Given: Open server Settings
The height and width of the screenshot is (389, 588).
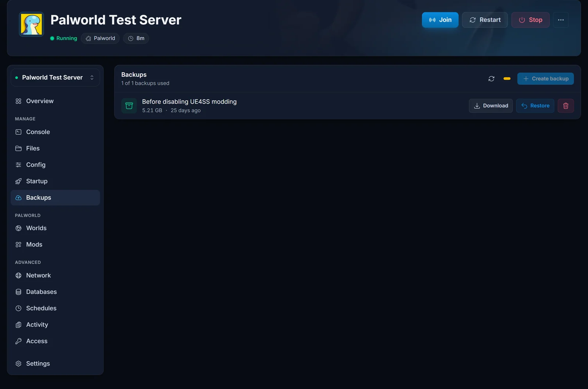Looking at the screenshot, I should 55,364.
